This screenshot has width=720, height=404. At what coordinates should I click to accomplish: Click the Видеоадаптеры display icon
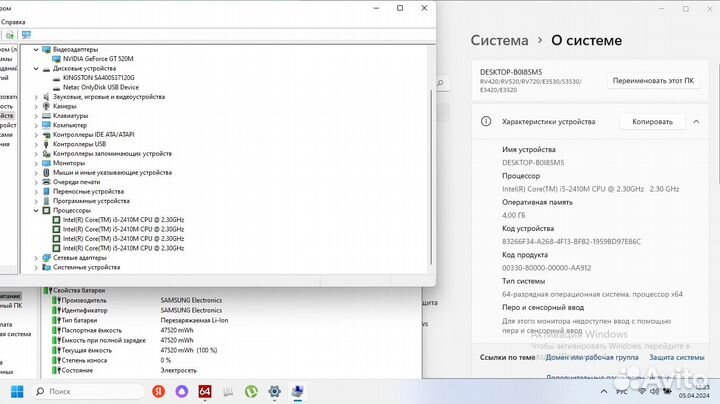click(x=46, y=49)
